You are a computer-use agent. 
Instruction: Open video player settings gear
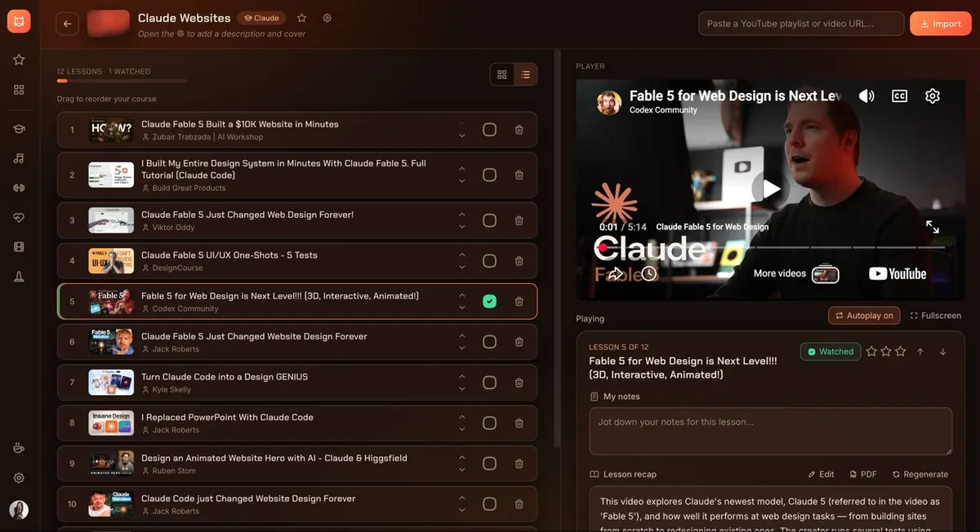click(x=933, y=96)
